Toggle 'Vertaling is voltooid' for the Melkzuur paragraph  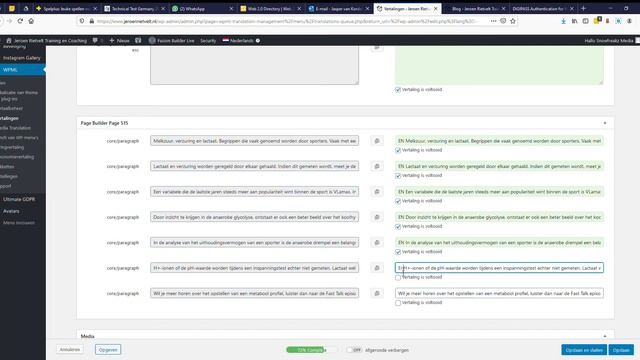(398, 150)
